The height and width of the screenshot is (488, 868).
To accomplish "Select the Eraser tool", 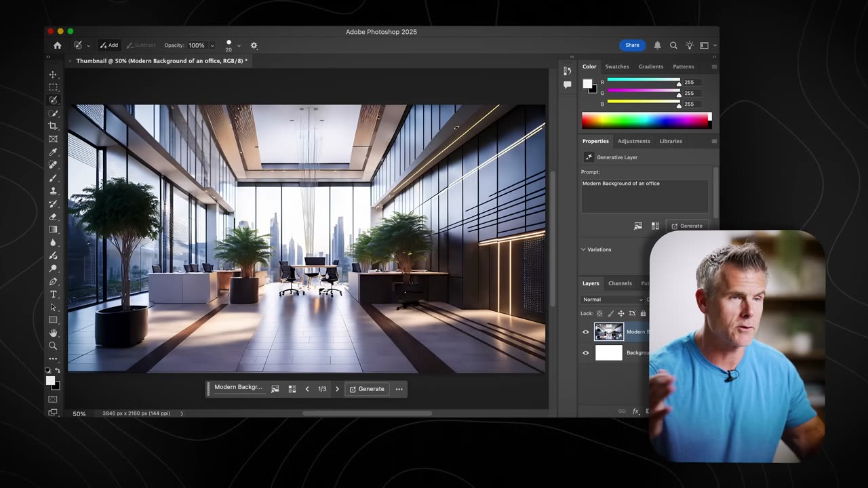I will tap(53, 216).
